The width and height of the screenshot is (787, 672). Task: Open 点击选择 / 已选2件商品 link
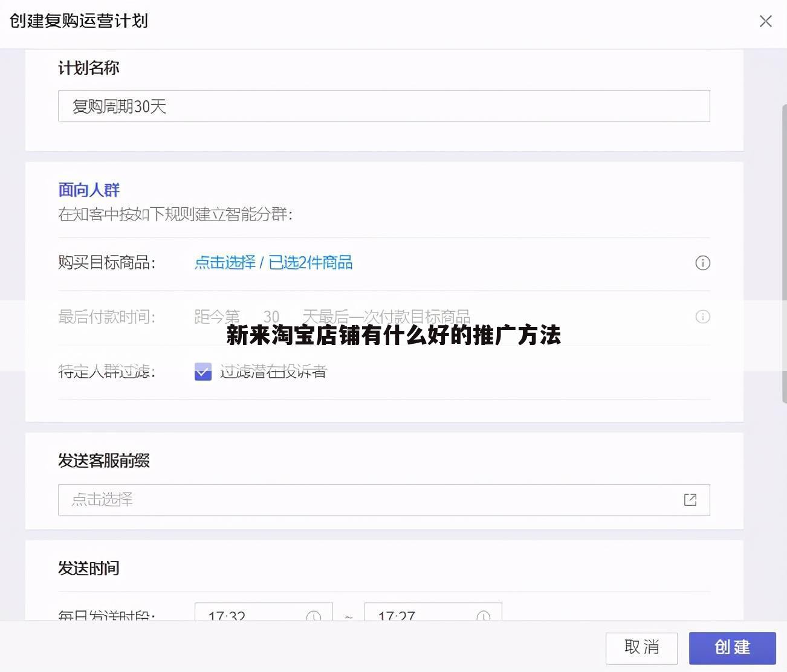(273, 262)
